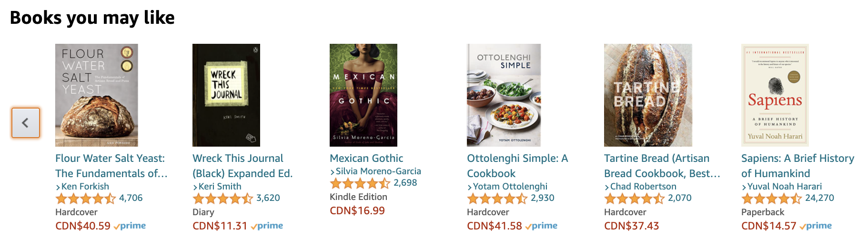The height and width of the screenshot is (239, 868).
Task: Select the Mexican Gothic book cover
Action: click(363, 95)
